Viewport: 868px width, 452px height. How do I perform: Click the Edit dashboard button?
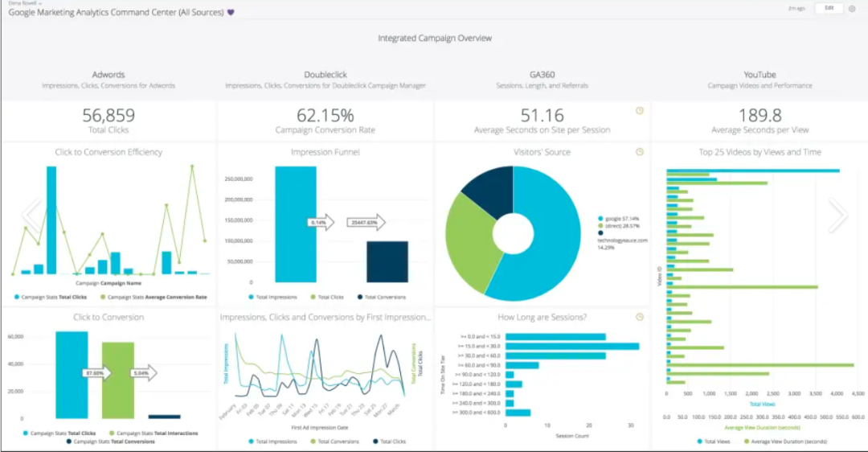(x=829, y=8)
